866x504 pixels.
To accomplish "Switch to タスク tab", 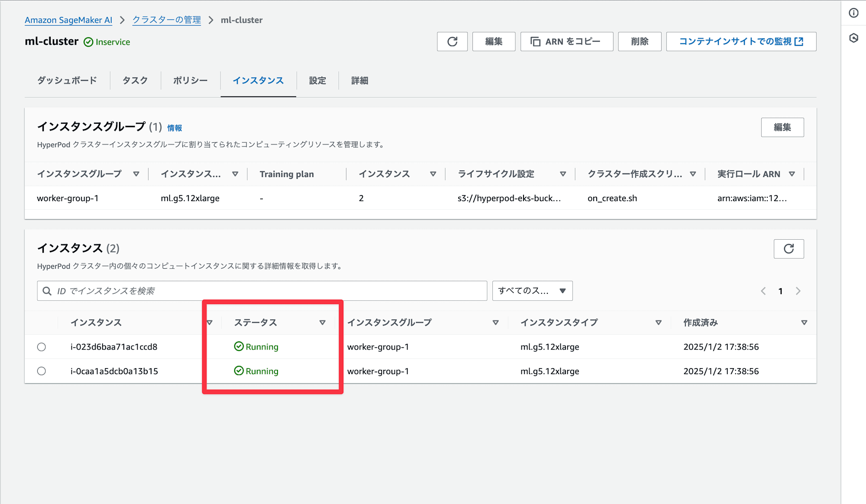I will pos(135,80).
